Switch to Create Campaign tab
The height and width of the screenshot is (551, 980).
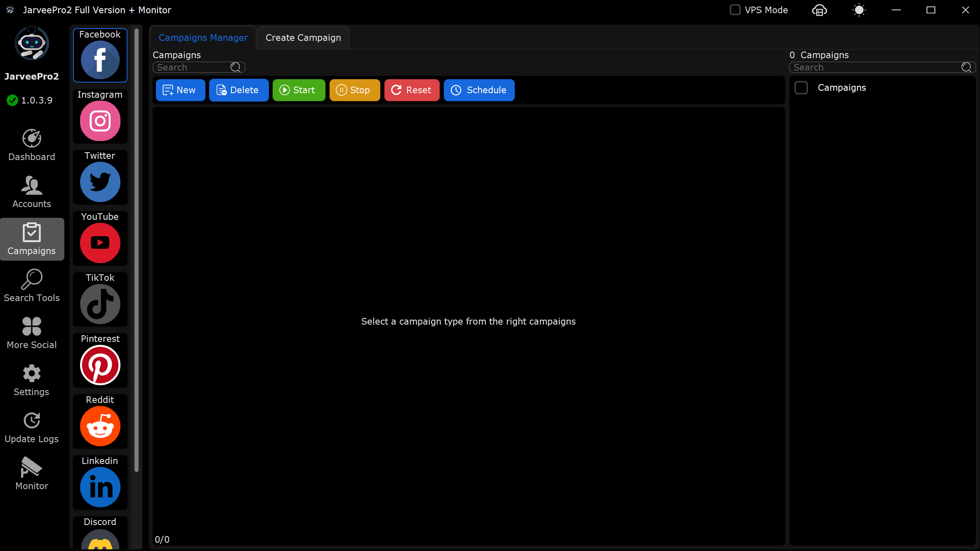[303, 38]
